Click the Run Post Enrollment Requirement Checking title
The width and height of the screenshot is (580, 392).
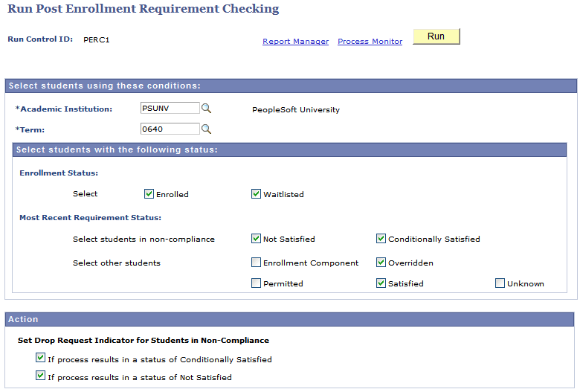144,9
